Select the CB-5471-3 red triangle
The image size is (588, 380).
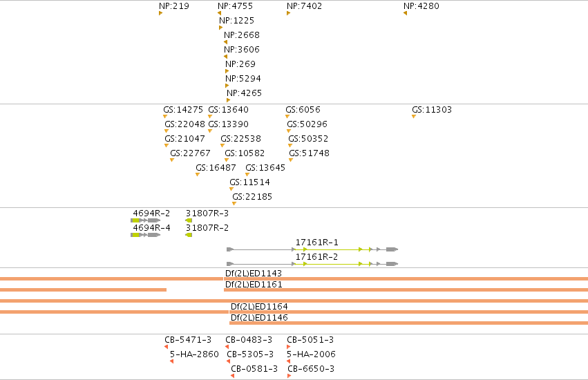tap(166, 347)
